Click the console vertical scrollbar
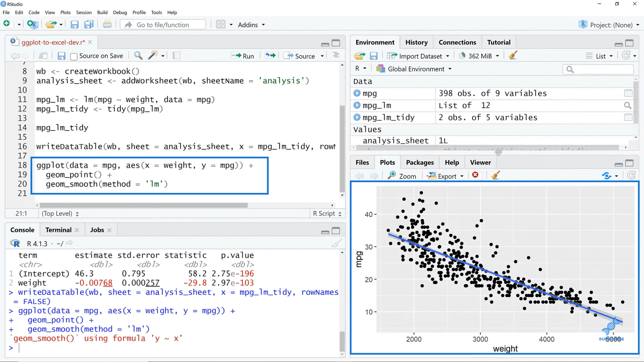 pos(342,341)
